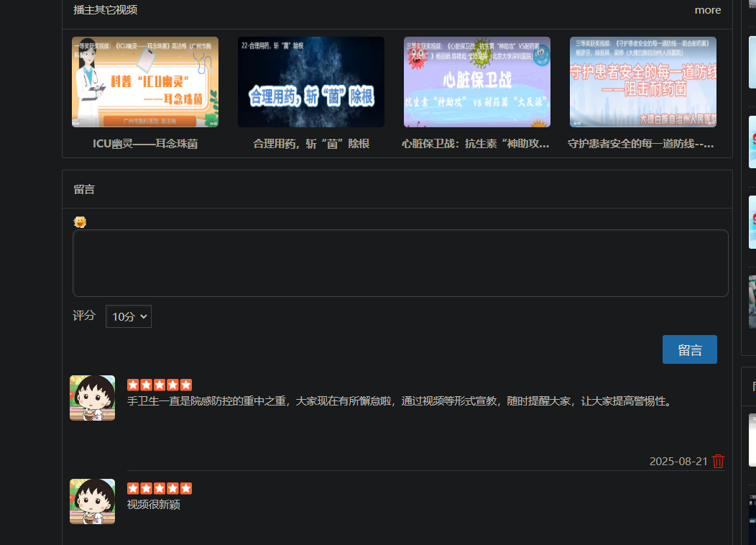Submit the comment with the blue 留言 button
Viewport: 756px width, 545px height.
click(689, 349)
